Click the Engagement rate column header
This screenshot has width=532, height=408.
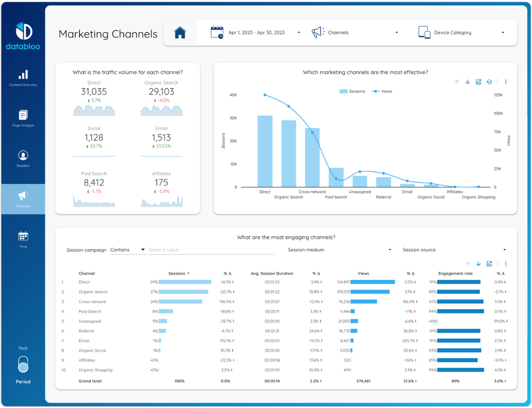456,273
